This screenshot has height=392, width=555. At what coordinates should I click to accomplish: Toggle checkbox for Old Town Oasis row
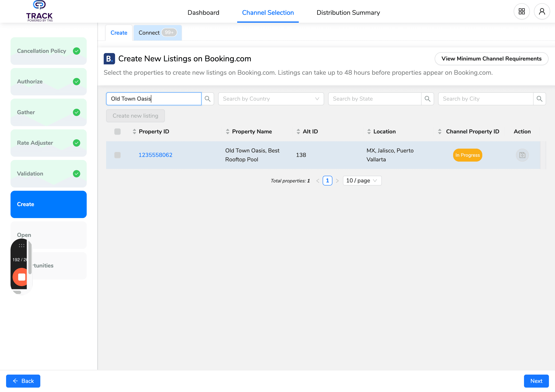click(117, 155)
